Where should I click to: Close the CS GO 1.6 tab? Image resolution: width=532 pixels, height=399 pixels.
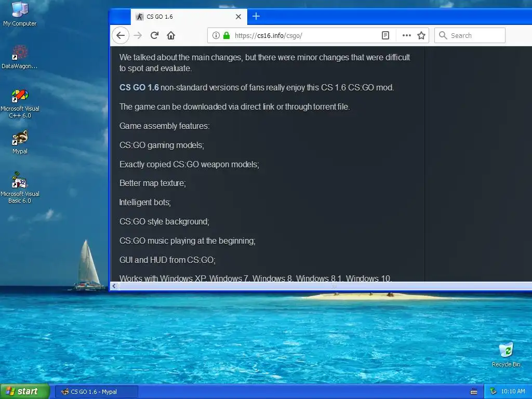tap(238, 17)
